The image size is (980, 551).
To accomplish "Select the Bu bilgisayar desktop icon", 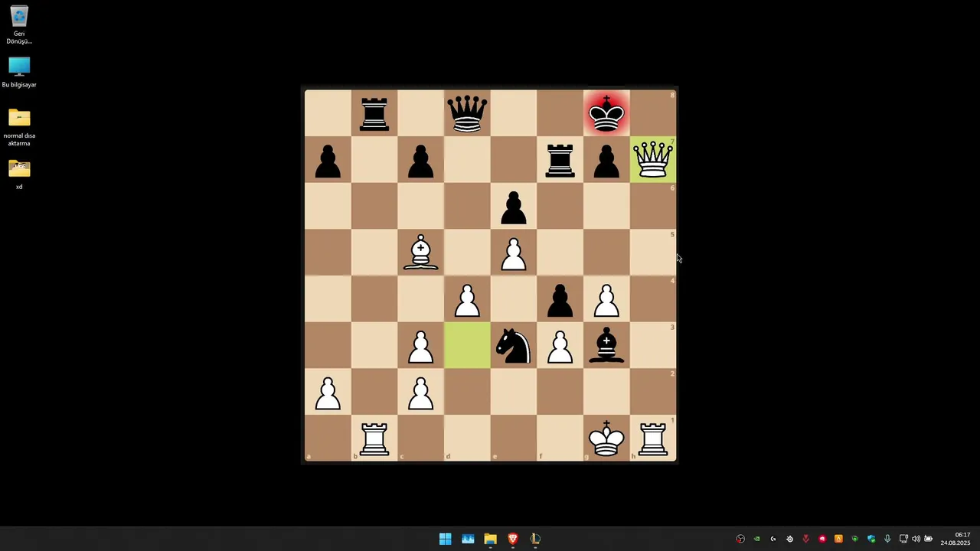I will point(19,73).
